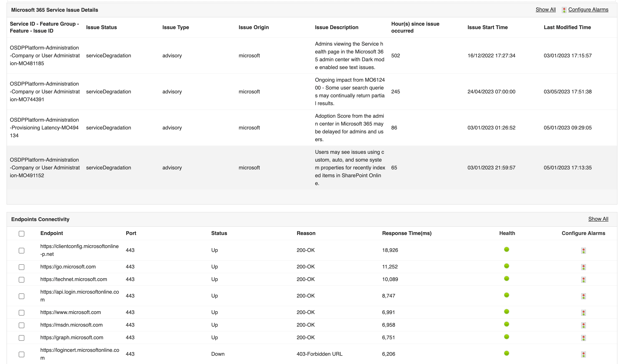This screenshot has height=364, width=624.
Task: Click alarm icon for graph.microsoft.com row
Action: [x=583, y=338]
